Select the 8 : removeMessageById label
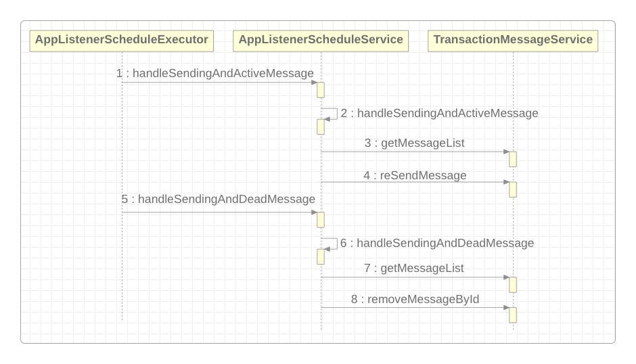The image size is (636, 364). pos(415,299)
